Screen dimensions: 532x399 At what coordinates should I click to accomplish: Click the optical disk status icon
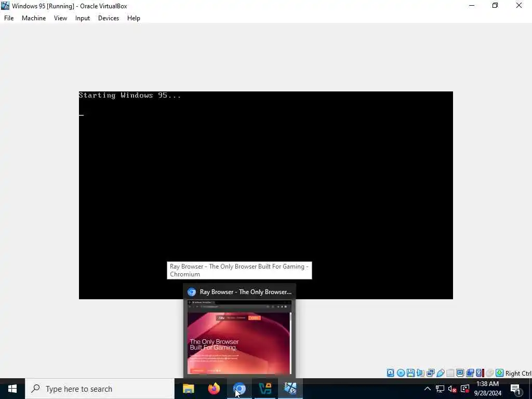point(401,373)
